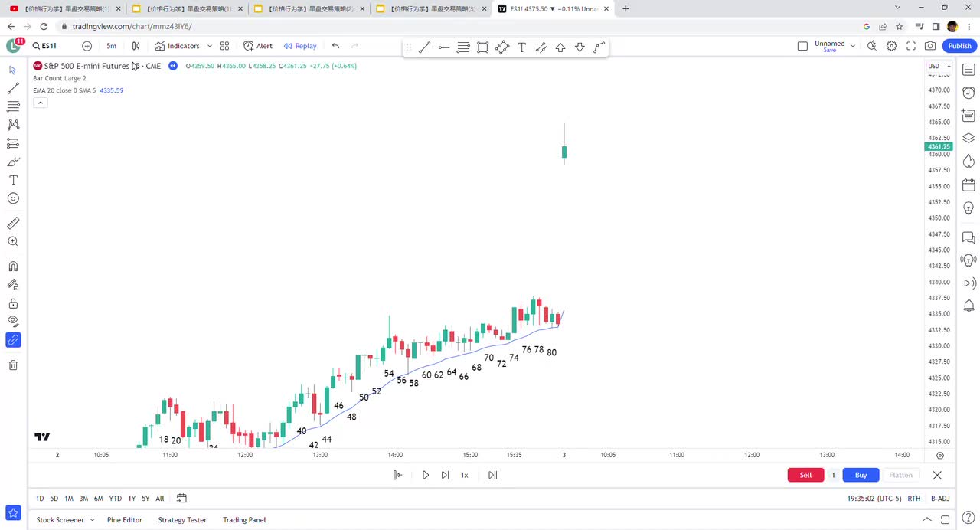Enter fullscreen mode
Image resolution: width=980 pixels, height=530 pixels.
click(911, 46)
